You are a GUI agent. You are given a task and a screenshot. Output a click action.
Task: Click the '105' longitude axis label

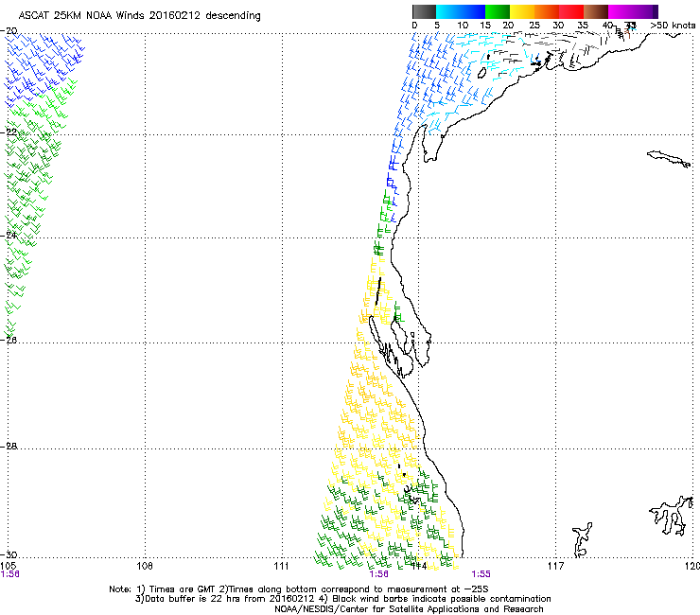8,566
